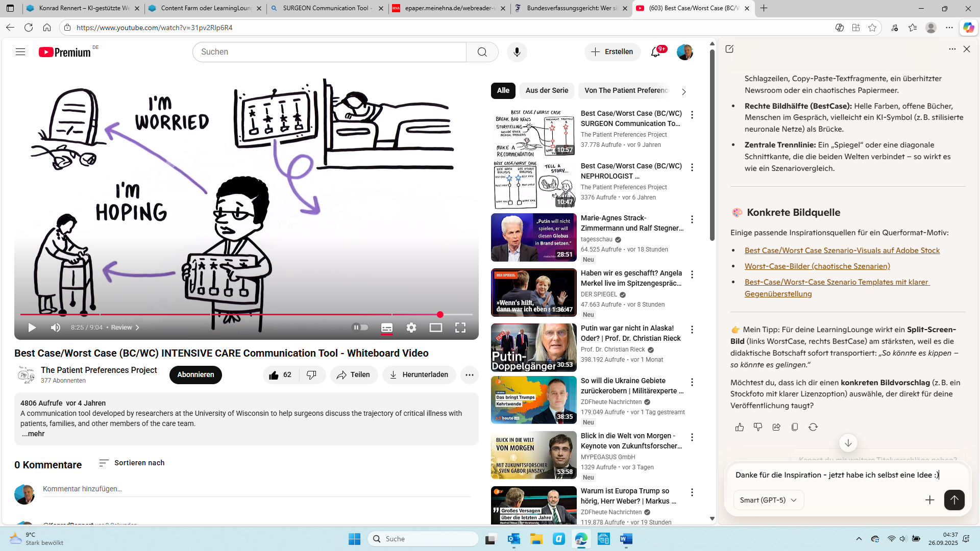Like the video with thumbs up

point(275,375)
